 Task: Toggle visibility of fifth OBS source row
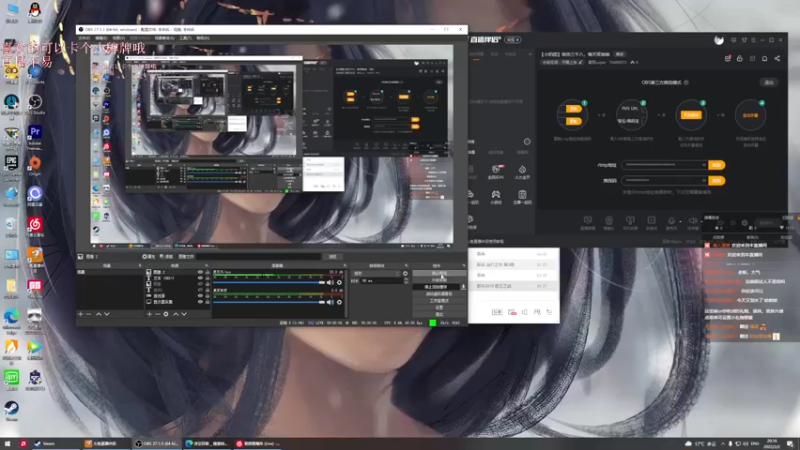[x=200, y=295]
